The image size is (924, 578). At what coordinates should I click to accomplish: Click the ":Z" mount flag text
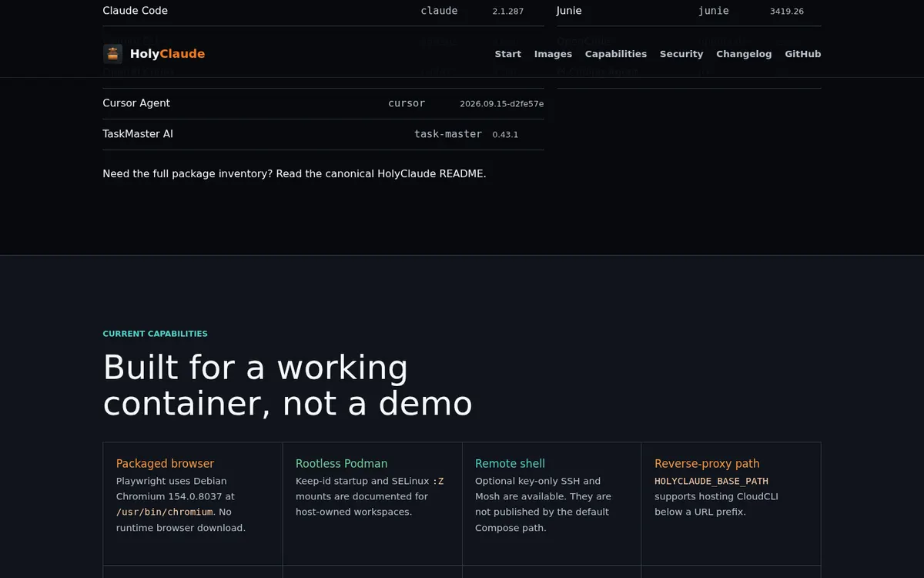[438, 481]
